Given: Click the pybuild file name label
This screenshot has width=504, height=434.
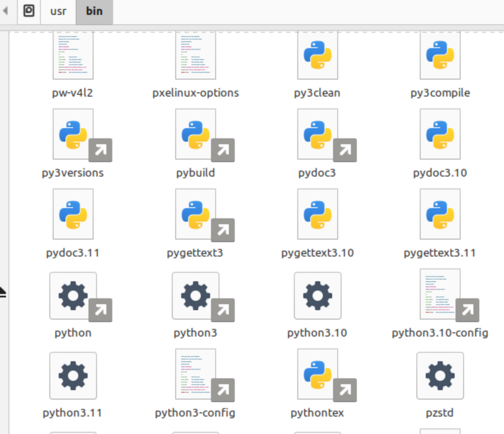Looking at the screenshot, I should pyautogui.click(x=195, y=173).
